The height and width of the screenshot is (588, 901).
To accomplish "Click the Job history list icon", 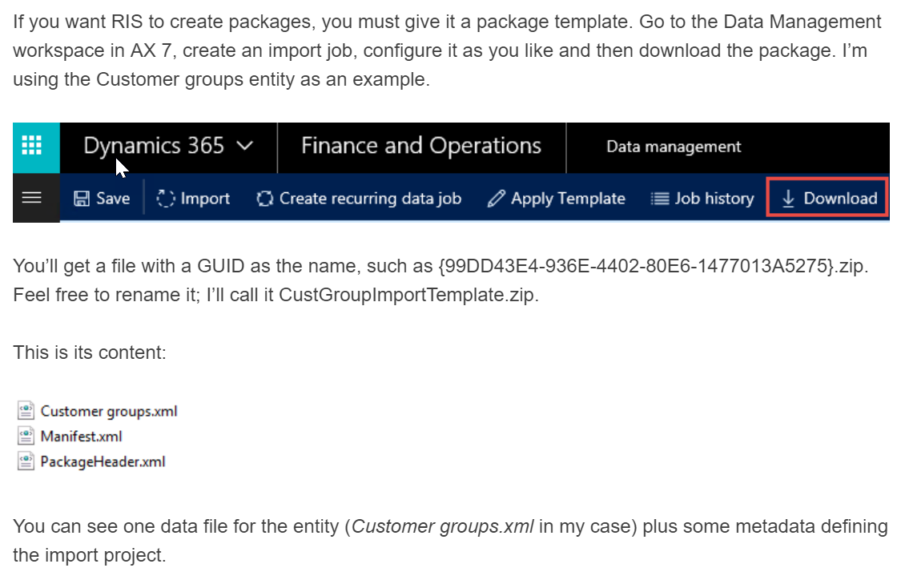I will pos(659,198).
